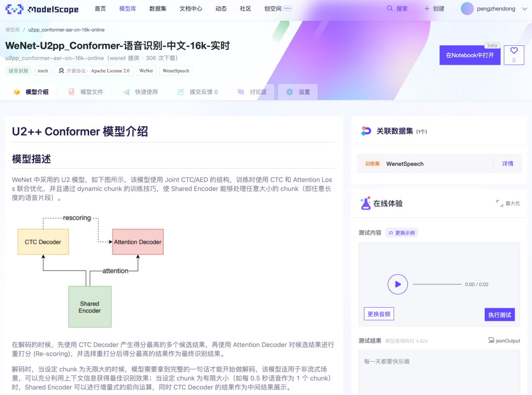Screen dimensions: 532x395
Task: Click the flask icon beside 在线体验
Action: point(366,203)
